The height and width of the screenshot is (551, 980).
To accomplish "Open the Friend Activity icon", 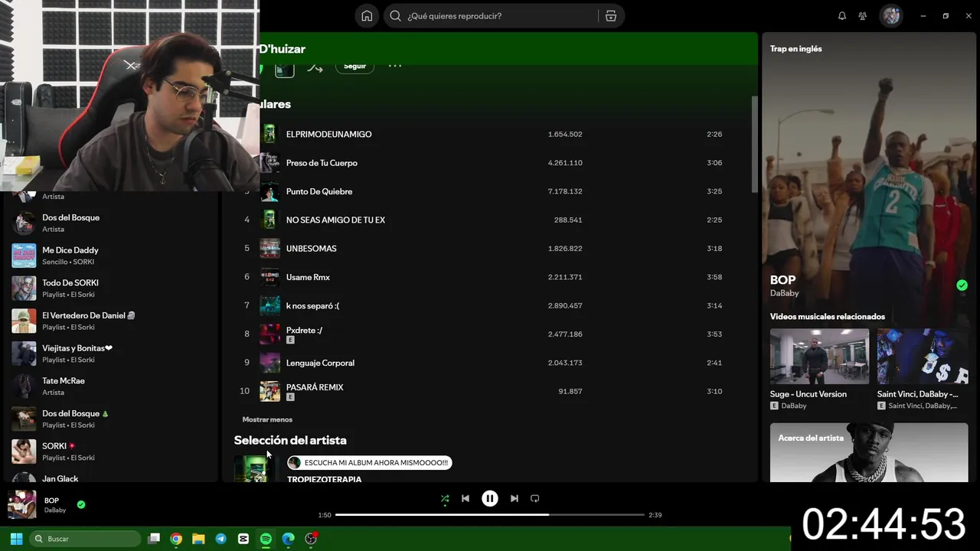I will [863, 16].
